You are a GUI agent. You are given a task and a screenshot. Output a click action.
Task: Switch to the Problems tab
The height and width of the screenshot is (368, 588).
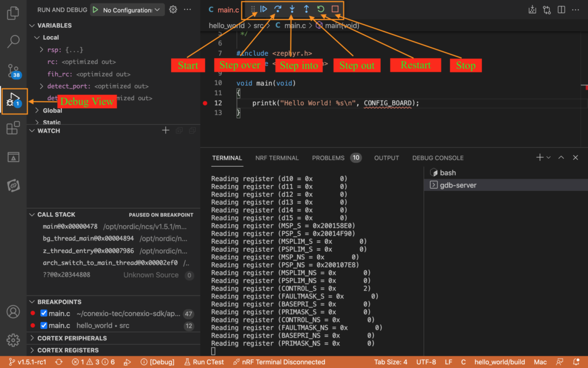[328, 158]
